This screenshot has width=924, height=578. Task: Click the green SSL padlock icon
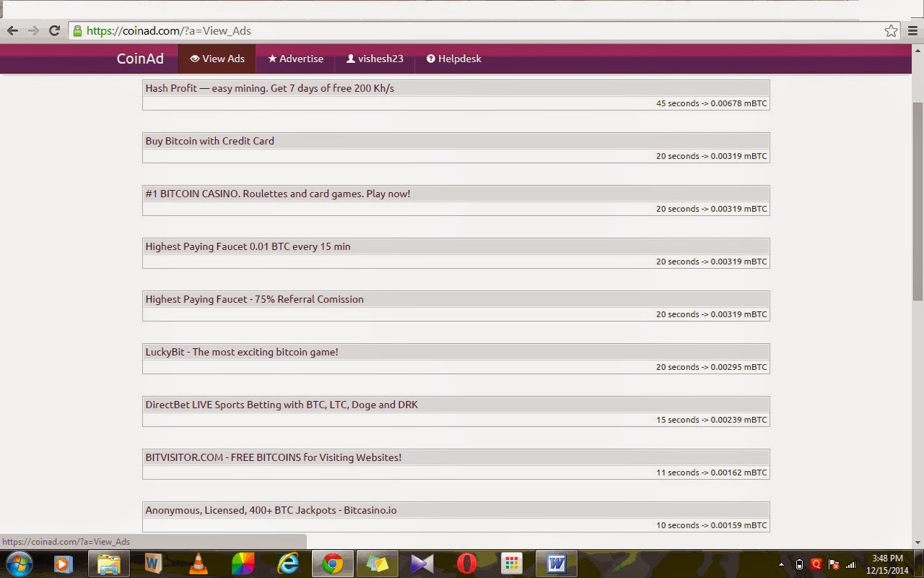[77, 30]
